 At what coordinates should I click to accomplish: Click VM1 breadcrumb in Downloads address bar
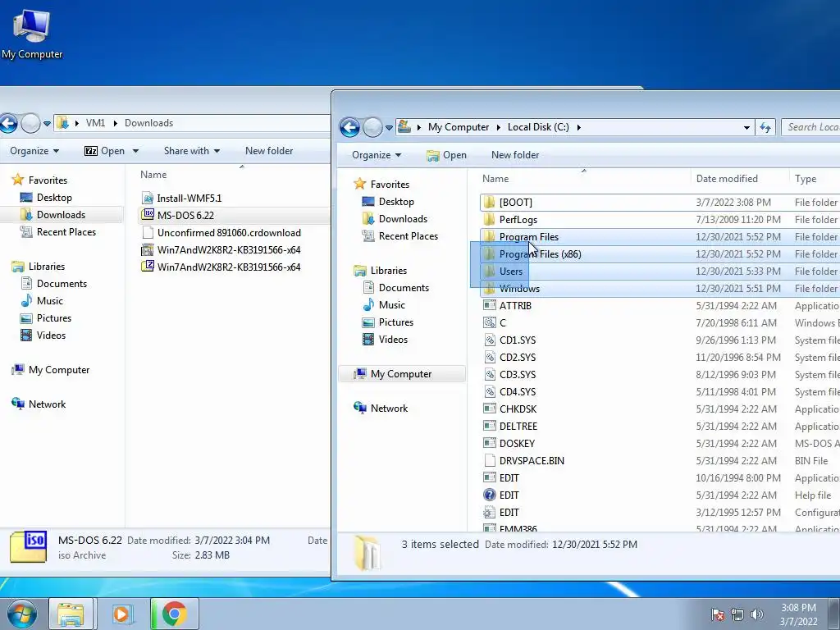coord(95,123)
